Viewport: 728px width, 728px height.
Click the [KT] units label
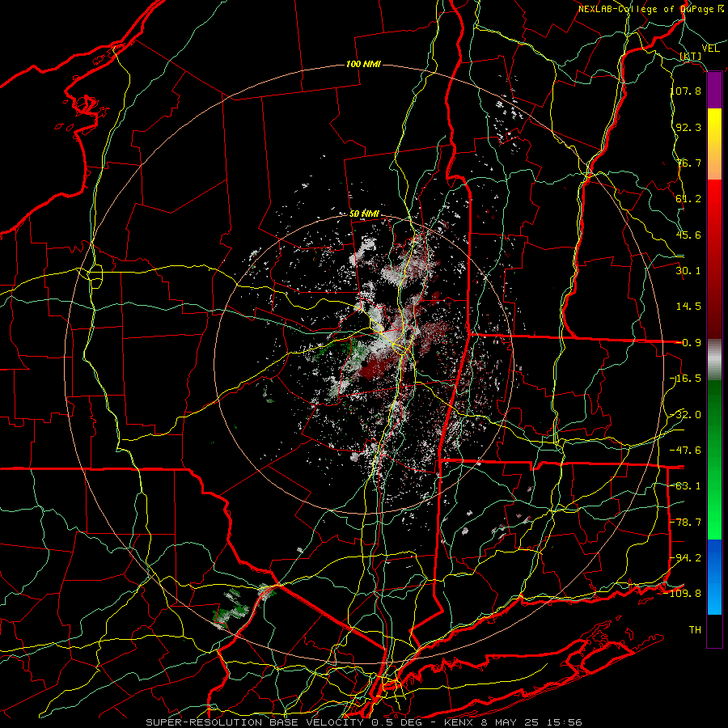coord(691,56)
